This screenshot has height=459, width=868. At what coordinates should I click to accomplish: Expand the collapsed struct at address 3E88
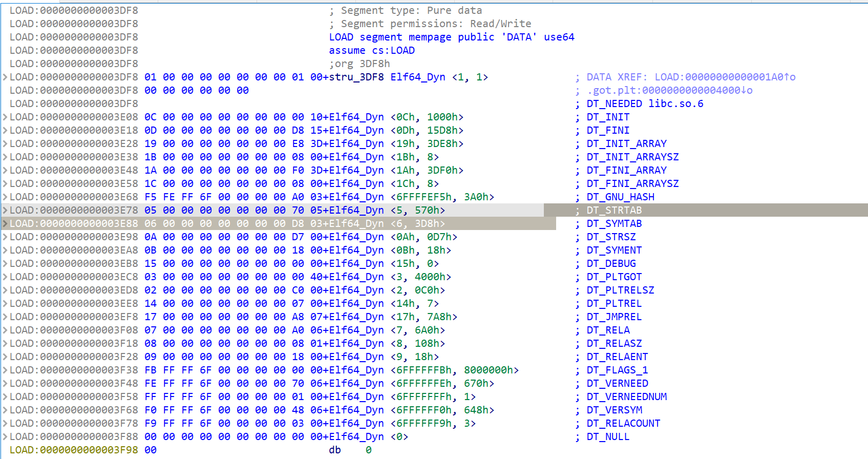tap(5, 223)
